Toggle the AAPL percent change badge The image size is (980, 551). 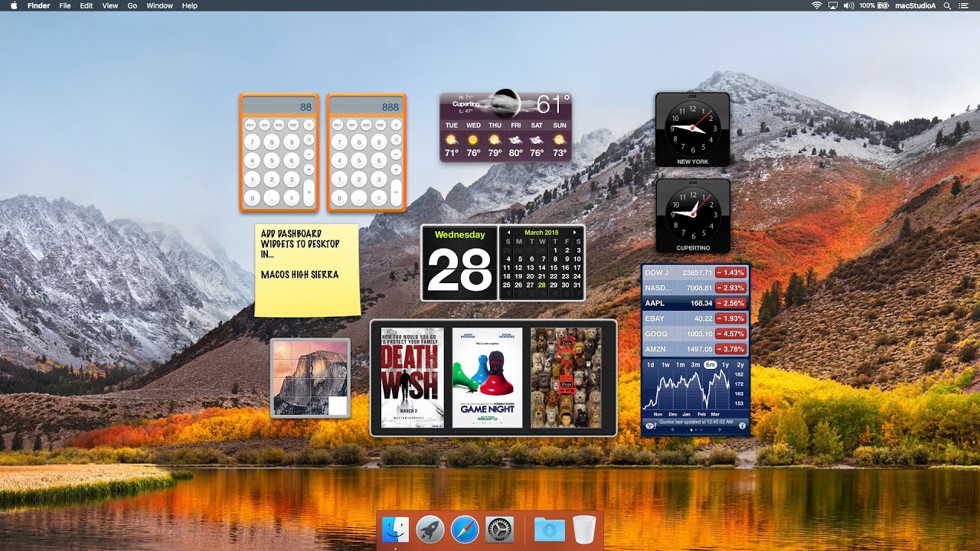(730, 303)
